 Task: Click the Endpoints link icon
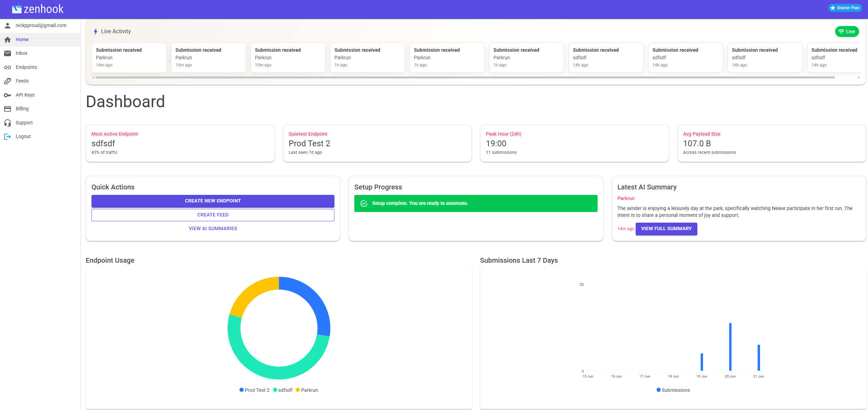(8, 67)
